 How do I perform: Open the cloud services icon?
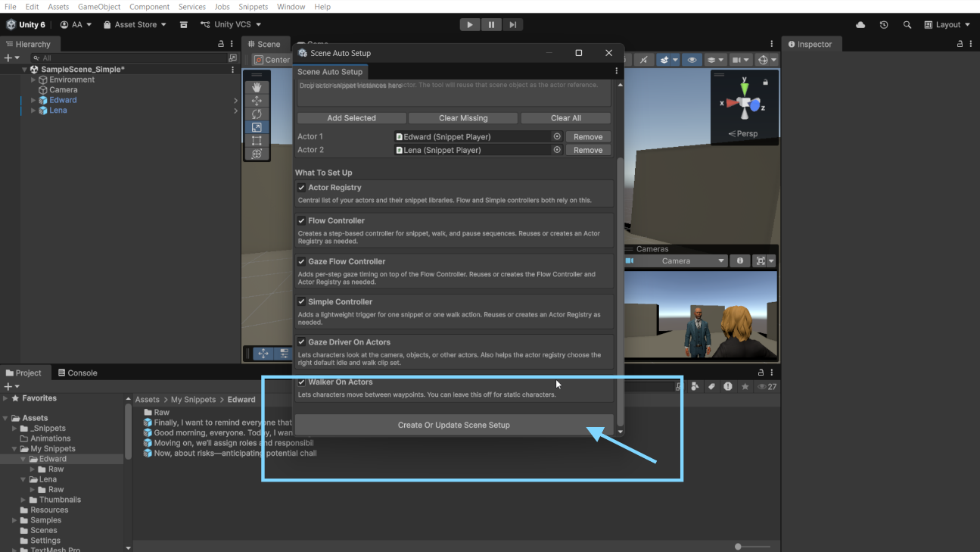pyautogui.click(x=860, y=25)
